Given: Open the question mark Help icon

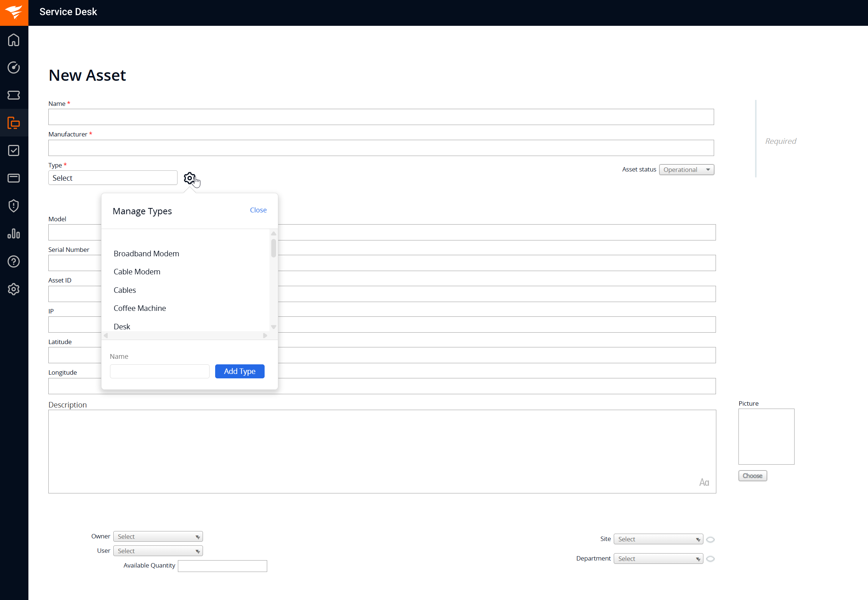Looking at the screenshot, I should click(x=14, y=261).
